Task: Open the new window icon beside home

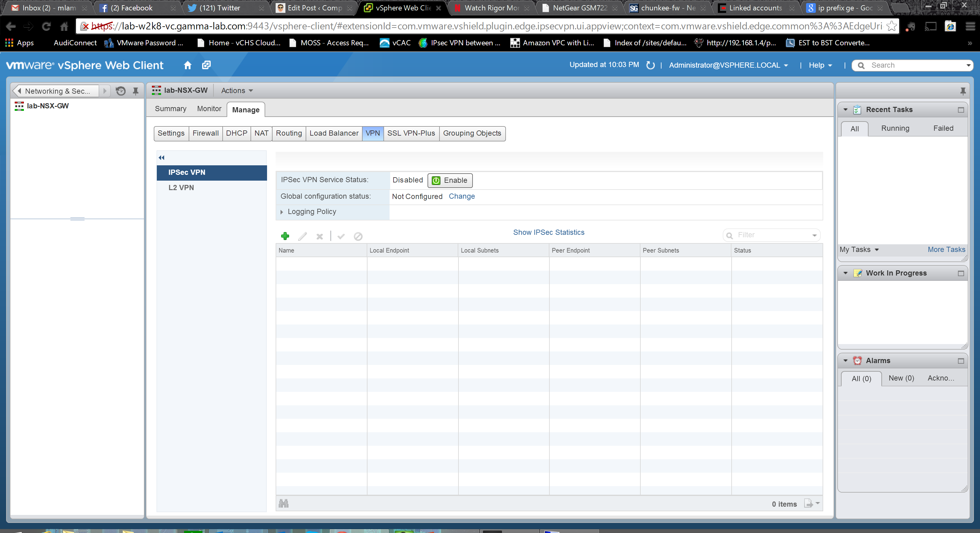Action: click(206, 65)
